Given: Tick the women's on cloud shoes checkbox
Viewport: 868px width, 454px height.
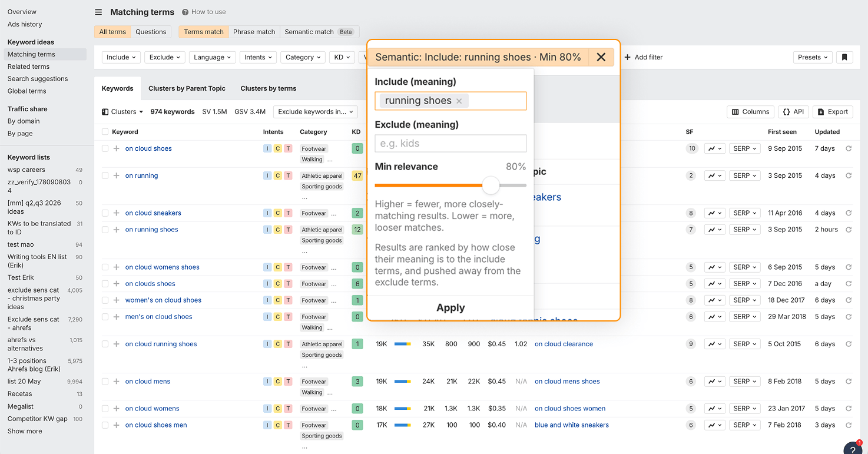Looking at the screenshot, I should [x=105, y=300].
